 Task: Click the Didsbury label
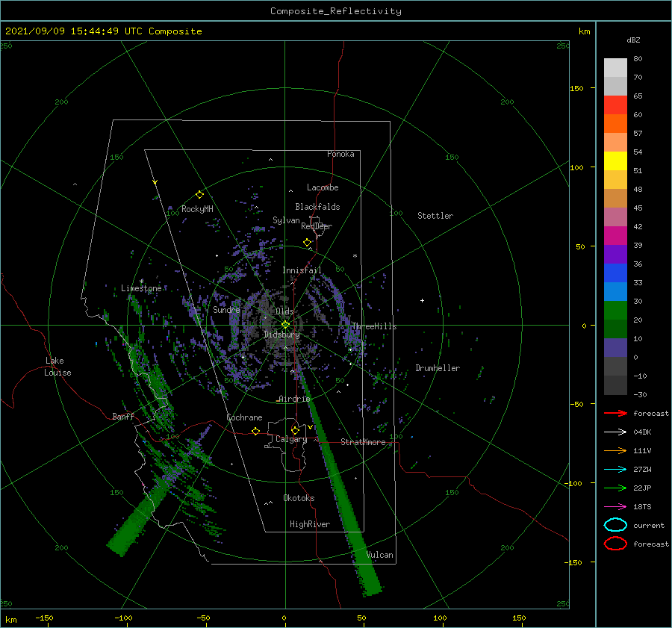pos(281,335)
